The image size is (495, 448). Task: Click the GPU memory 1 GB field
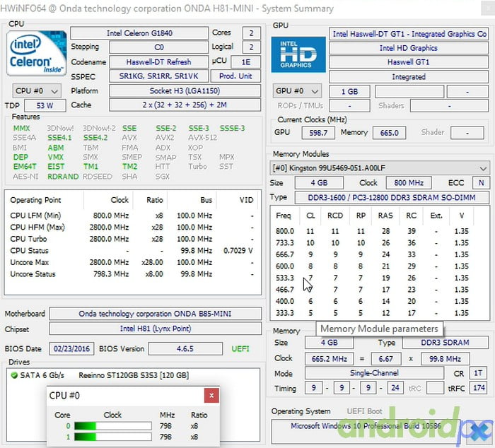[x=349, y=91]
